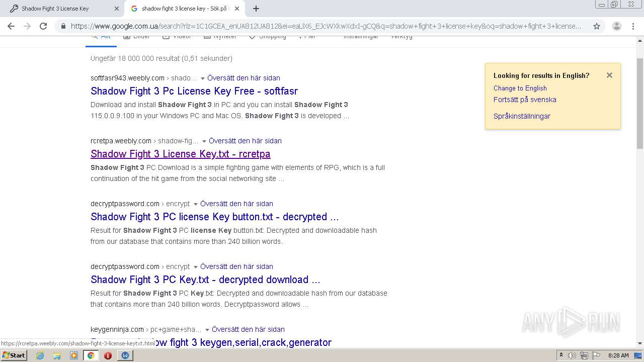644x362 pixels.
Task: Bookmark this page with the star icon
Action: (597, 26)
